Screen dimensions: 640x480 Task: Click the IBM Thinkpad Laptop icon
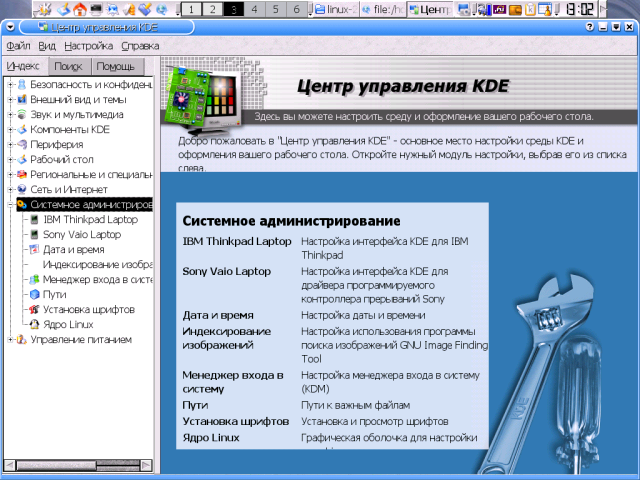tap(34, 219)
